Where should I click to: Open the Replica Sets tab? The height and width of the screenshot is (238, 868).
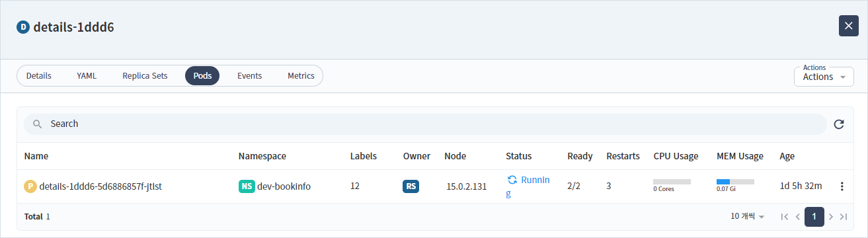145,76
